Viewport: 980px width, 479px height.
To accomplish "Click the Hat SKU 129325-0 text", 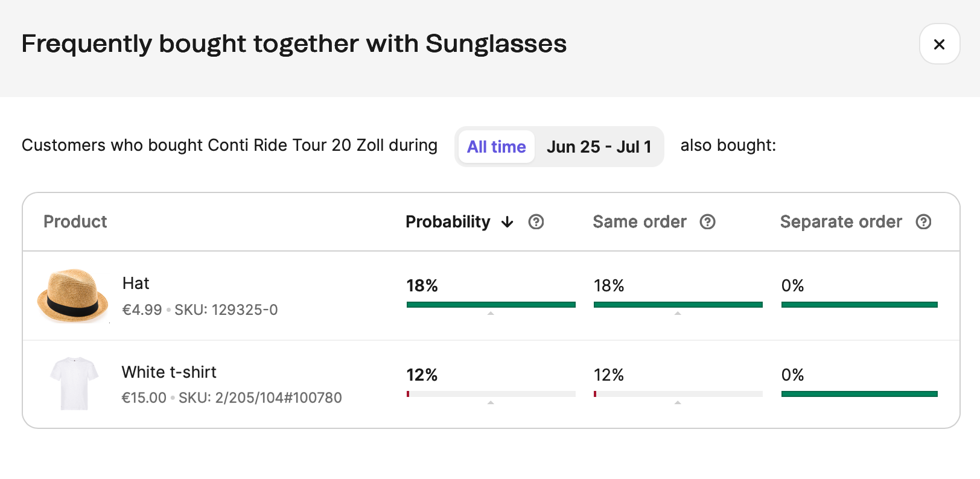I will pos(226,310).
